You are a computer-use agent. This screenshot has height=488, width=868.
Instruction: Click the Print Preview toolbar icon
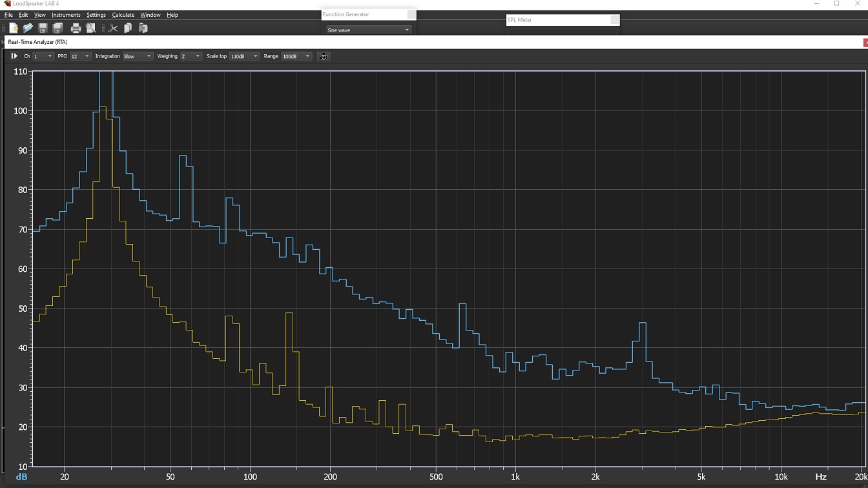tap(91, 28)
